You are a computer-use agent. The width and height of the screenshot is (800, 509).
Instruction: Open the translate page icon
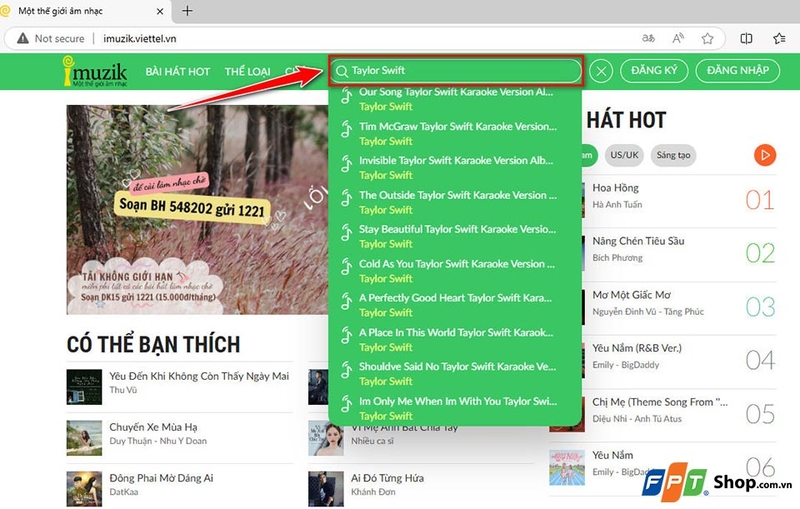tap(648, 38)
